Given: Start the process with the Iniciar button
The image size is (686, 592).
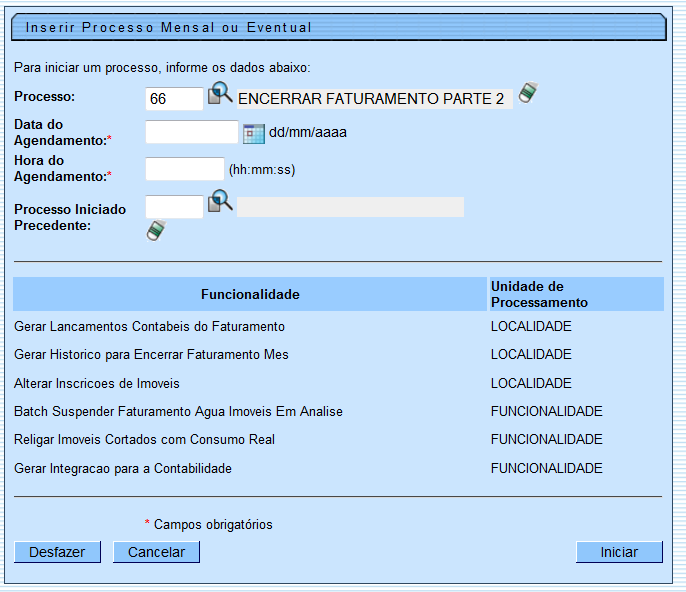Looking at the screenshot, I should (x=619, y=552).
